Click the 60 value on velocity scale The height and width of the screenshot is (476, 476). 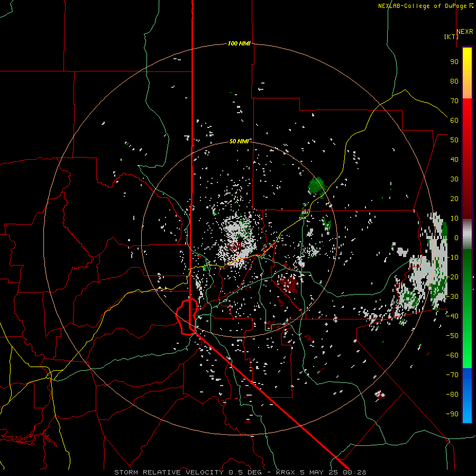click(454, 121)
